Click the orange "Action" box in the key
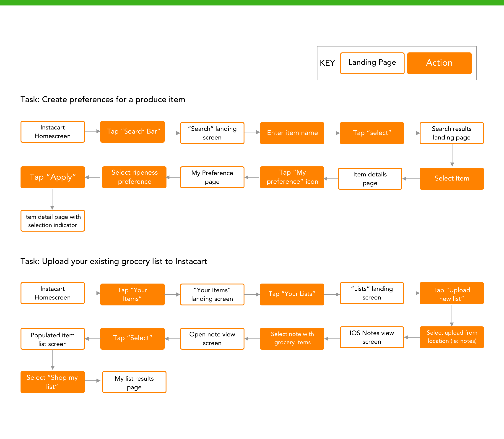 click(x=439, y=63)
